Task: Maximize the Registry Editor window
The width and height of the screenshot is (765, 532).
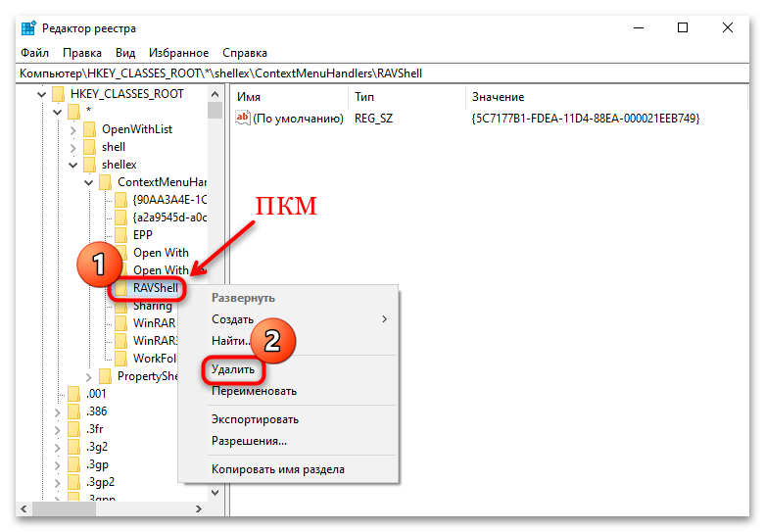Action: 683,27
